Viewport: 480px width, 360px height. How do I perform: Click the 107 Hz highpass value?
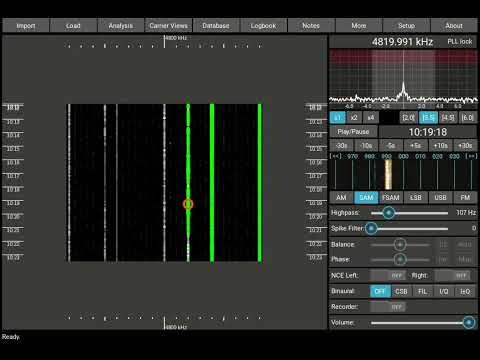[x=466, y=212]
